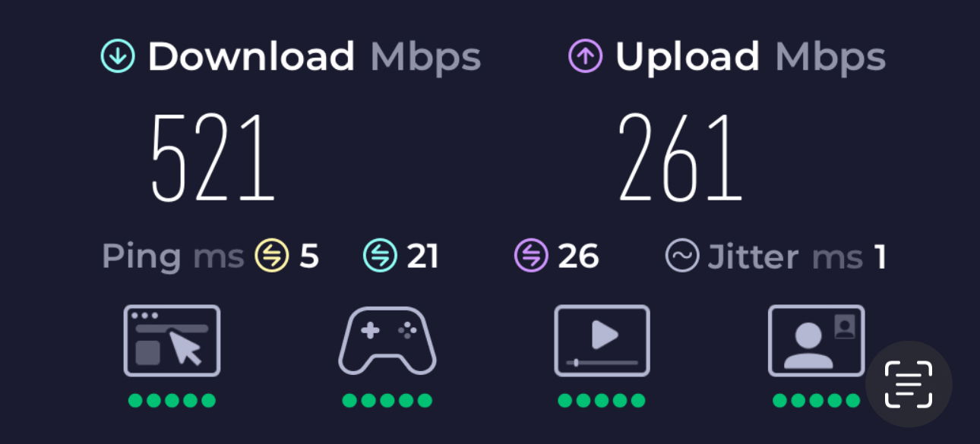This screenshot has width=980, height=444.
Task: Select the purple upload ping icon
Action: click(x=531, y=256)
